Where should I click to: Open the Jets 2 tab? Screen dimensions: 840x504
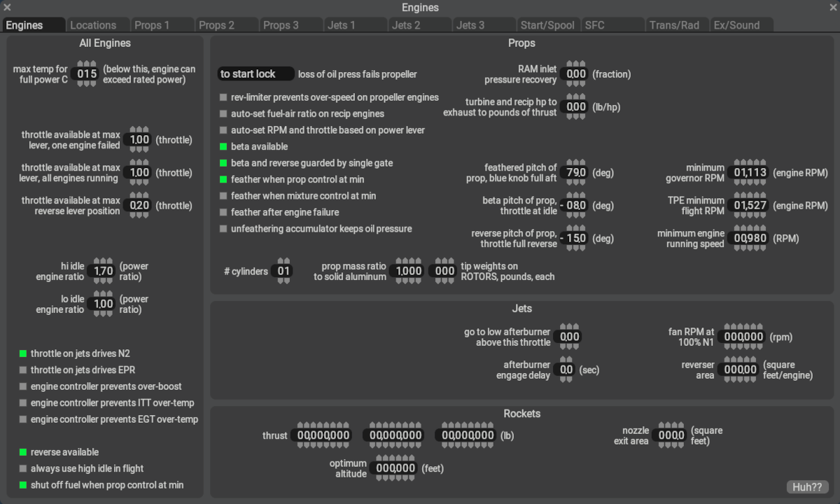pyautogui.click(x=406, y=25)
